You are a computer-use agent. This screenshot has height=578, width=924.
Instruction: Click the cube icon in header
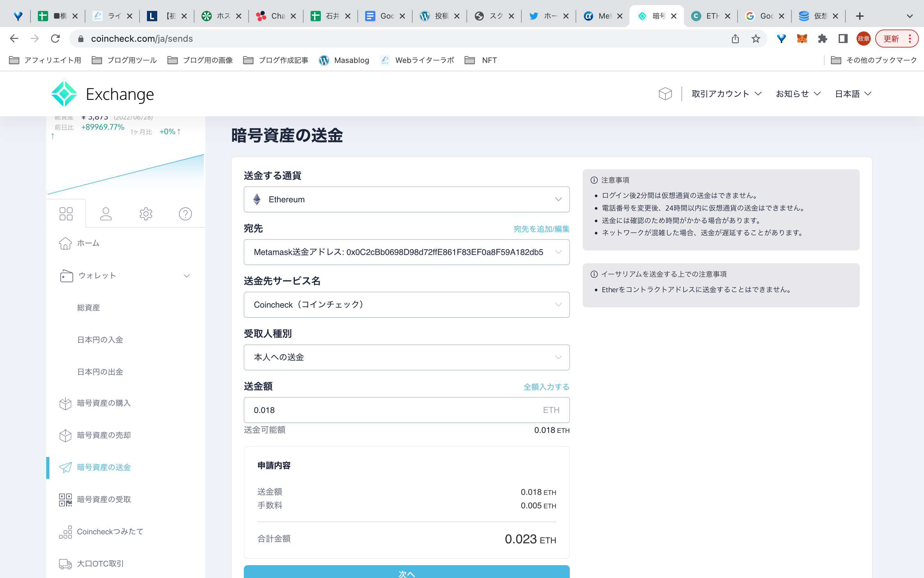pyautogui.click(x=665, y=94)
